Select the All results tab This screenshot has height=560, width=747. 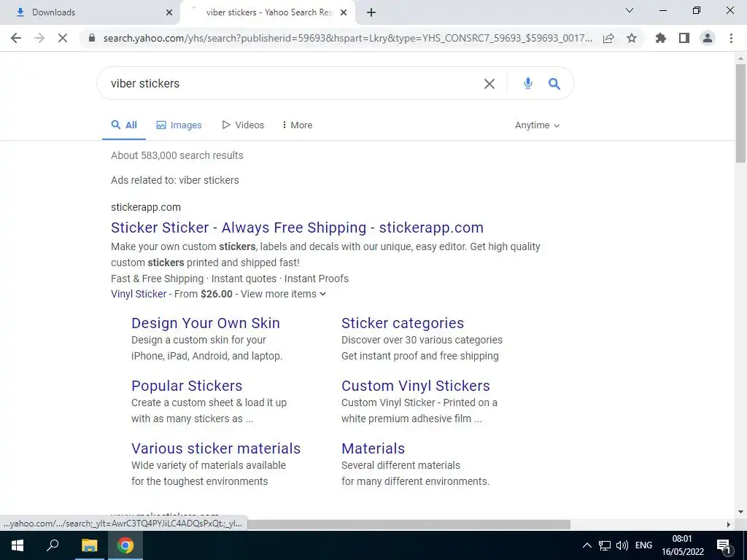124,125
